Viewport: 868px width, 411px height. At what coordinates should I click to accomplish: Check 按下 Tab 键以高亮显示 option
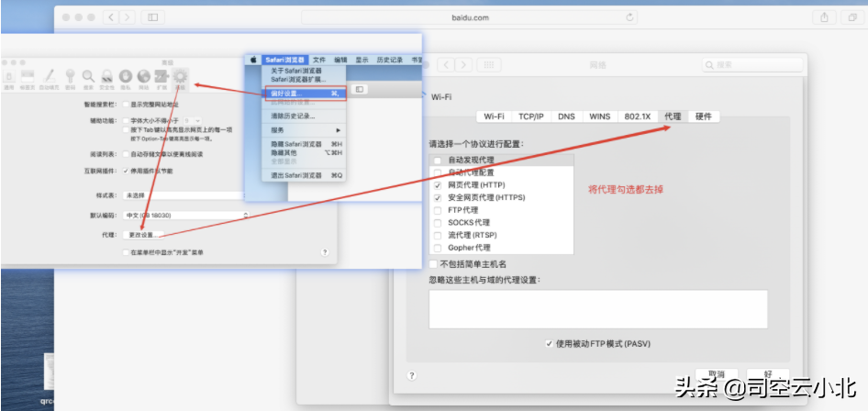point(126,129)
